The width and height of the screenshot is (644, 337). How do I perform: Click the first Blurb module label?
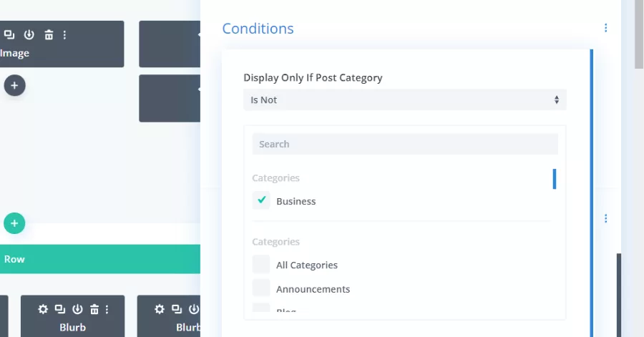pos(73,327)
